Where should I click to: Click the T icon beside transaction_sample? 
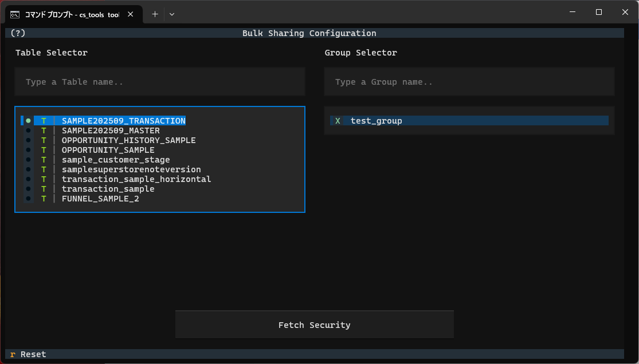click(44, 189)
